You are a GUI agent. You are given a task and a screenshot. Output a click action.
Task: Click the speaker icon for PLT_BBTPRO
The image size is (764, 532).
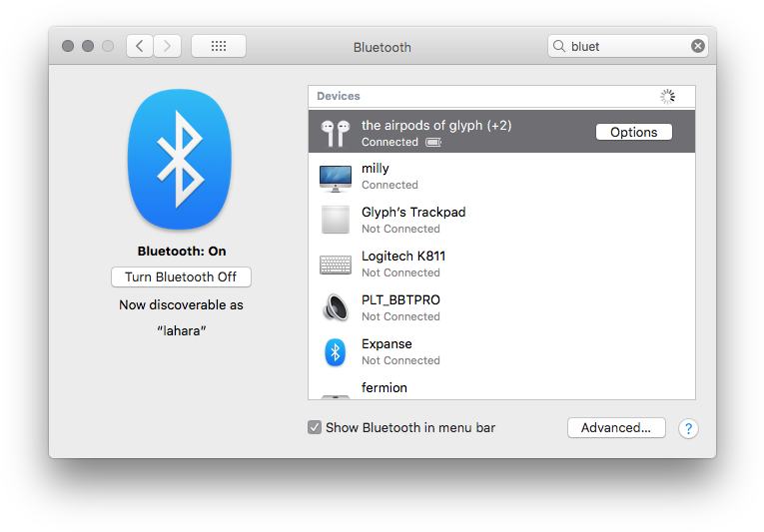(336, 307)
